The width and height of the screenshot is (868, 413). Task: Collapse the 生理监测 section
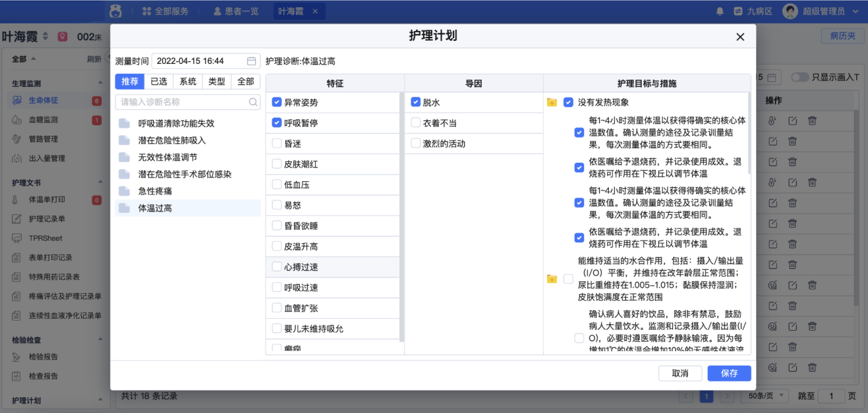pyautogui.click(x=100, y=82)
